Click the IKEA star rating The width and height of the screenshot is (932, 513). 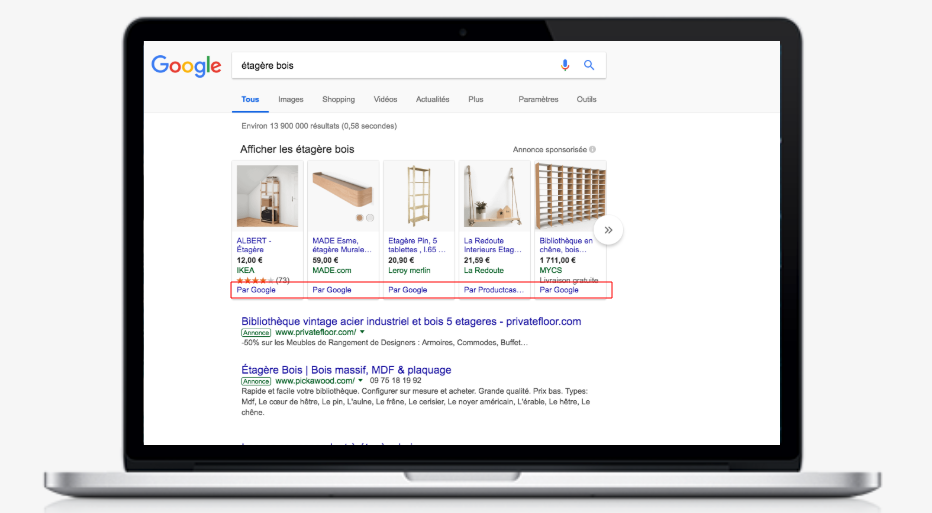(x=255, y=280)
